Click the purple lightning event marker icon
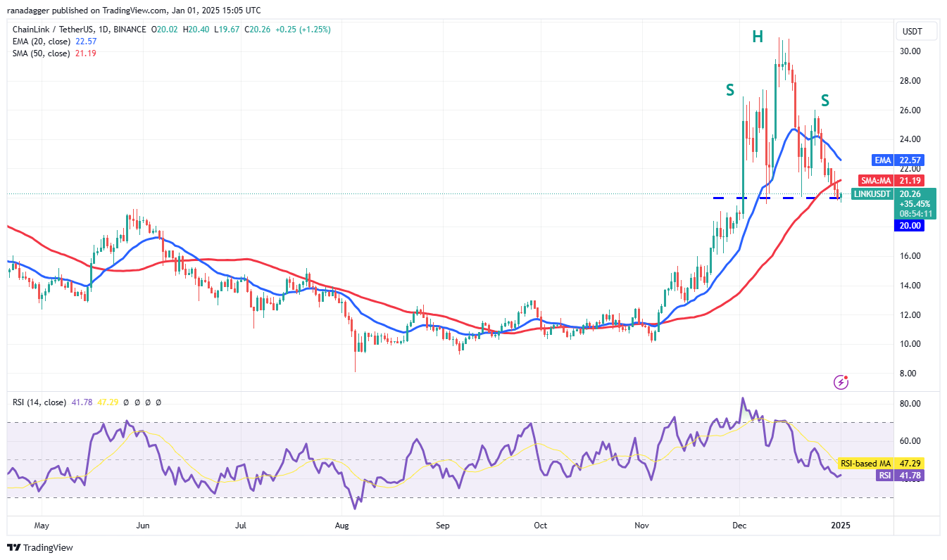Image resolution: width=947 pixels, height=560 pixels. point(841,382)
